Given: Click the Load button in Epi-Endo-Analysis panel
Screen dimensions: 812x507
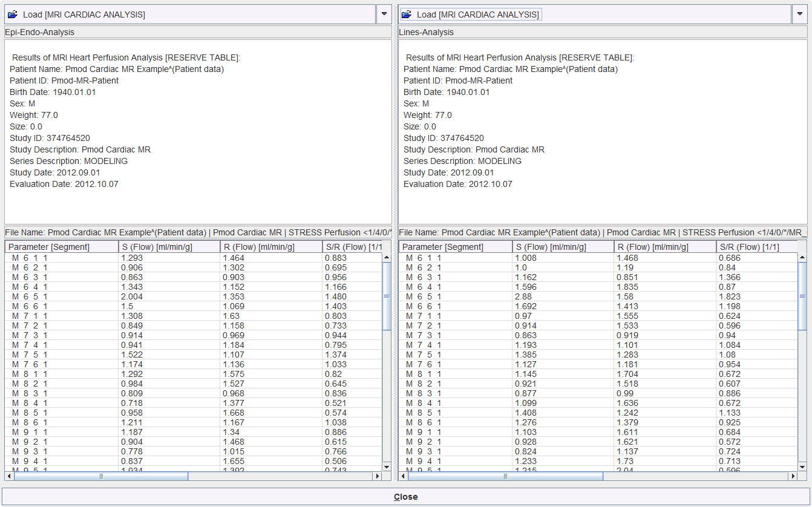Looking at the screenshot, I should tap(190, 15).
